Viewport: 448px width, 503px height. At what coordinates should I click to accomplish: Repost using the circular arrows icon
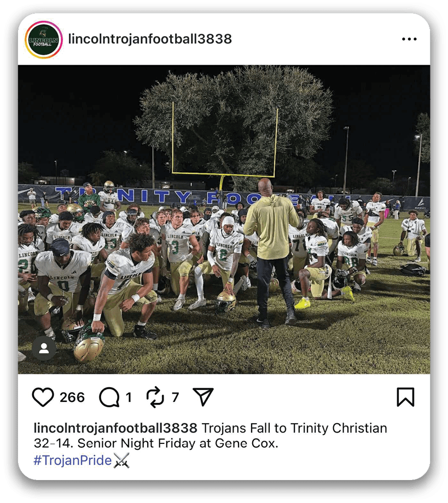[155, 397]
